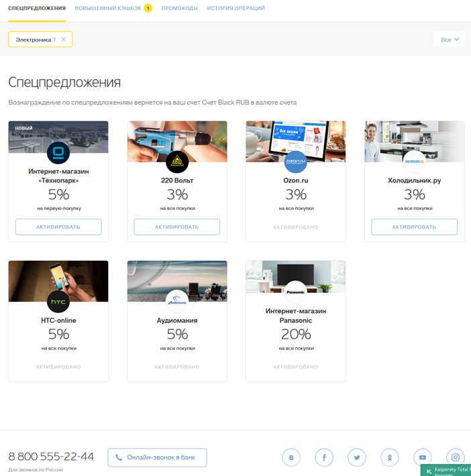The image size is (471, 476).
Task: Click Активировано label on Аудиомания card
Action: point(177,367)
